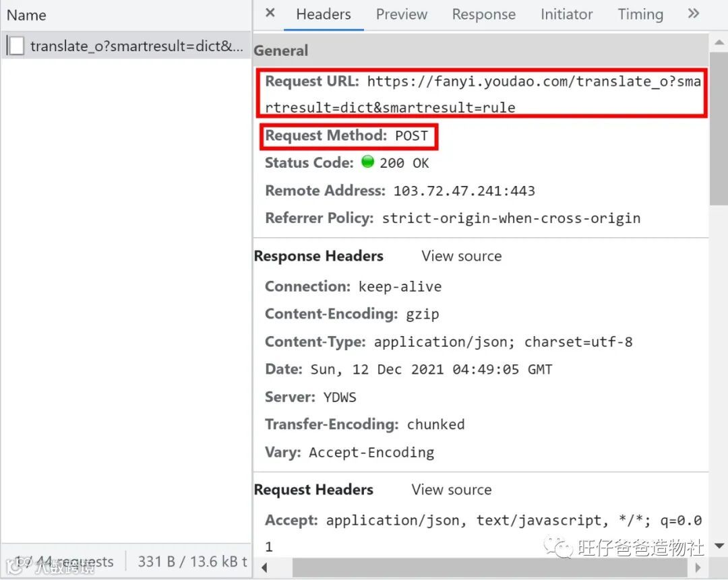Click the vertical scrollbar thumb
Screen dimensions: 728x580
719,129
